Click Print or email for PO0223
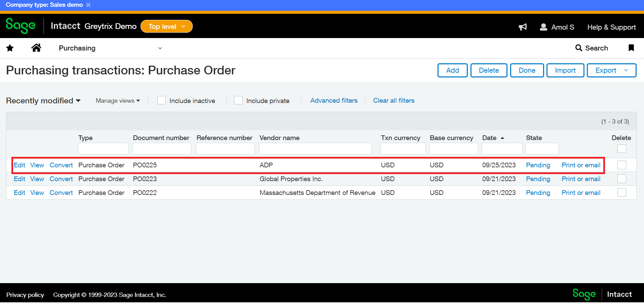 [x=581, y=179]
